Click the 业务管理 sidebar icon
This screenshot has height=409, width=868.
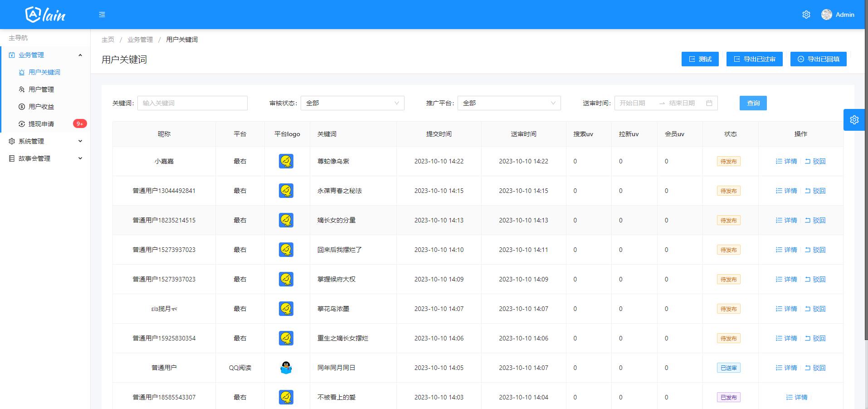click(12, 55)
